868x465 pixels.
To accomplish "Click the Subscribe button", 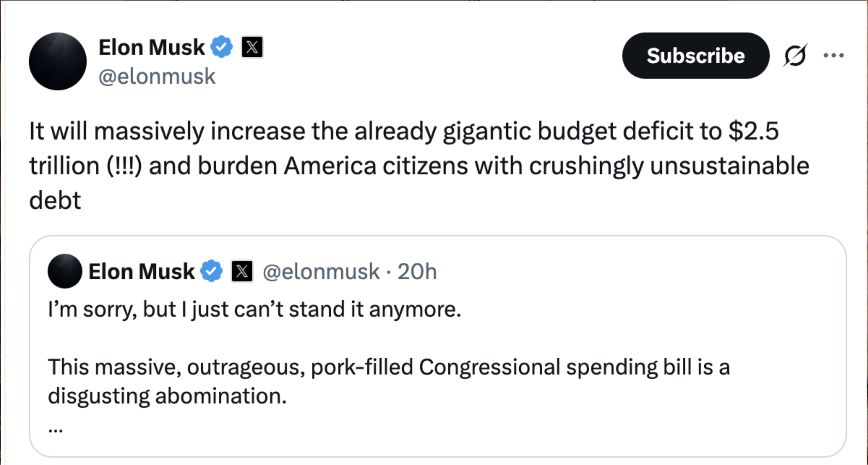I will [695, 56].
